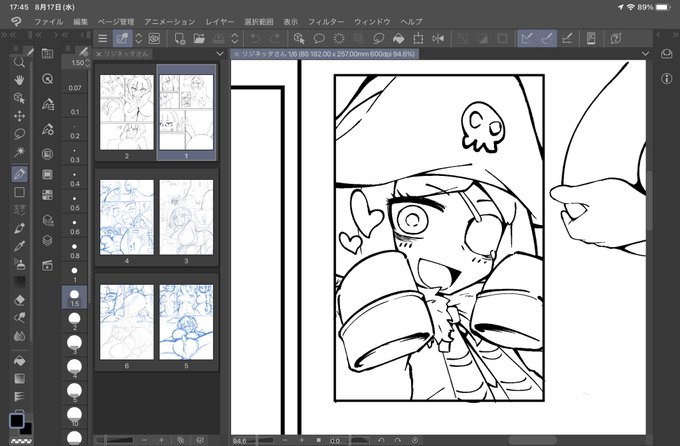
Task: Toggle snap to ruler
Action: tap(527, 39)
